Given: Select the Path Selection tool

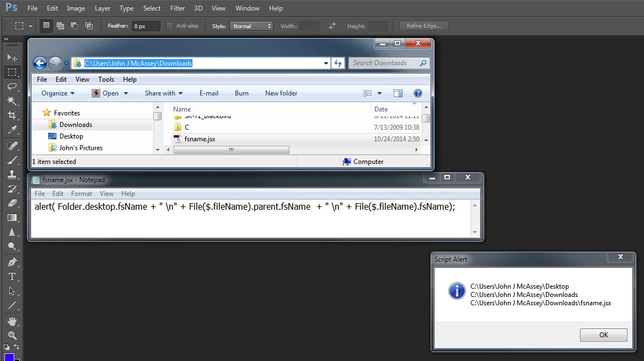Looking at the screenshot, I should point(12,291).
